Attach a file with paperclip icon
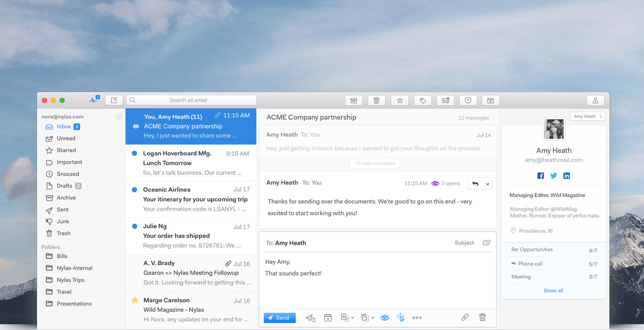 coord(465,318)
